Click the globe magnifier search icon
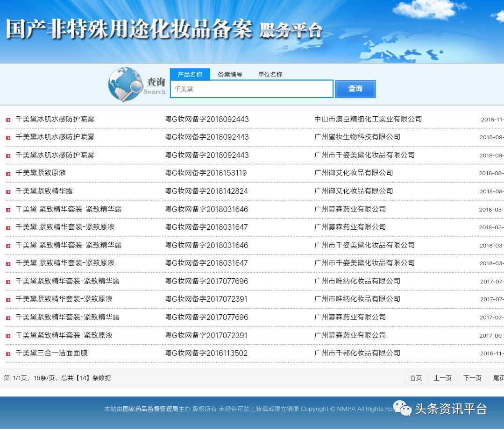 tap(125, 85)
